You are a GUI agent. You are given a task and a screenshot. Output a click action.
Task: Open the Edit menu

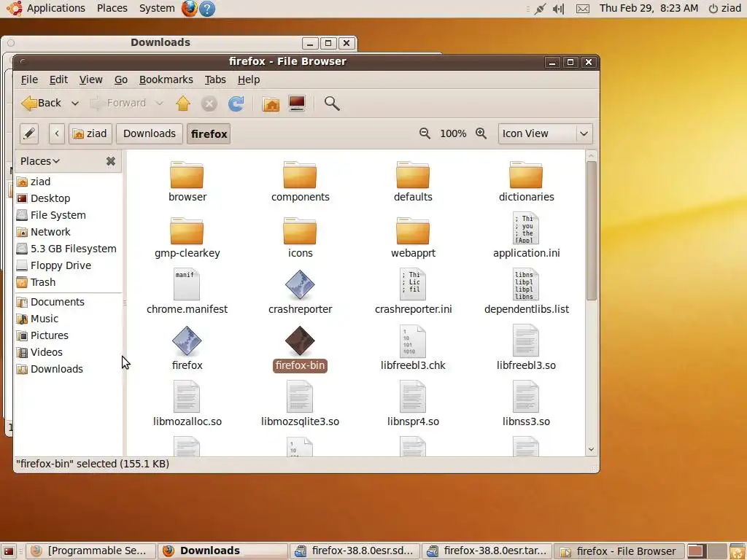58,79
